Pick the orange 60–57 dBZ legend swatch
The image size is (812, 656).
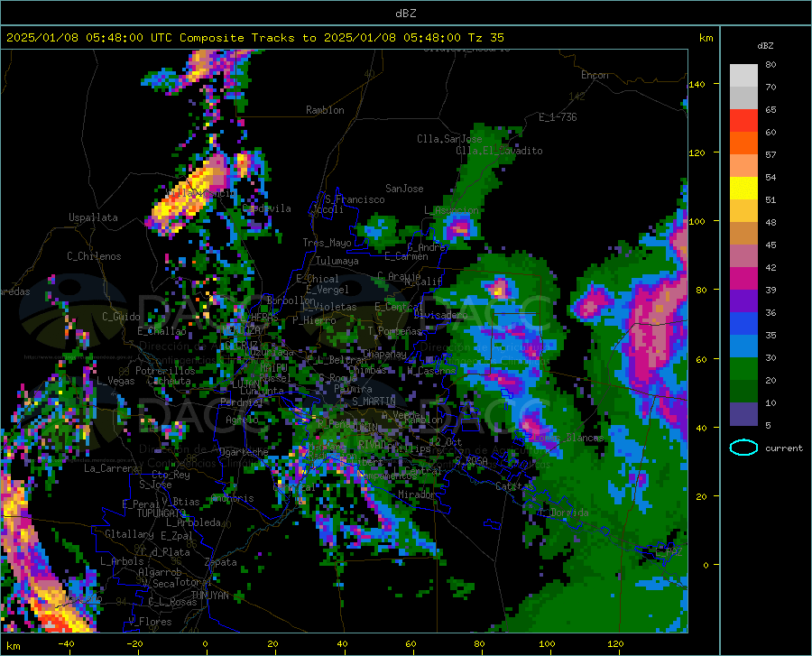743,143
